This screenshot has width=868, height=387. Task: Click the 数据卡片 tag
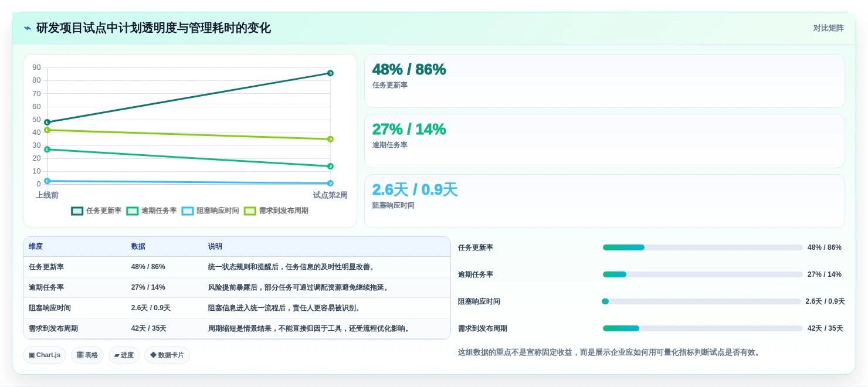click(167, 355)
